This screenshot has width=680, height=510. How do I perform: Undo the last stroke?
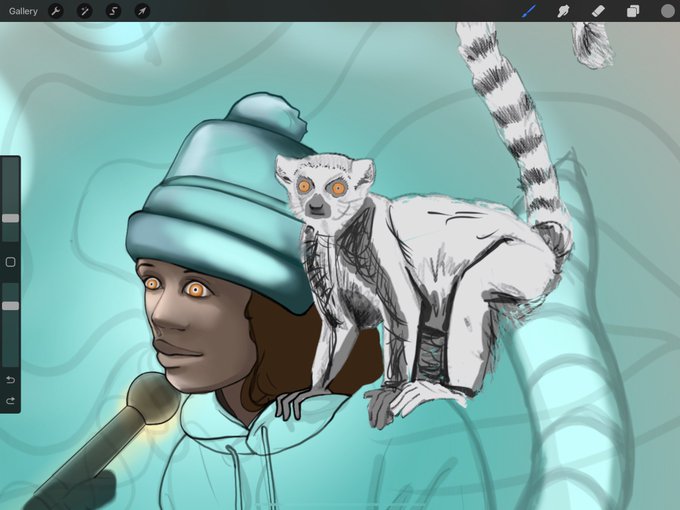pos(10,380)
